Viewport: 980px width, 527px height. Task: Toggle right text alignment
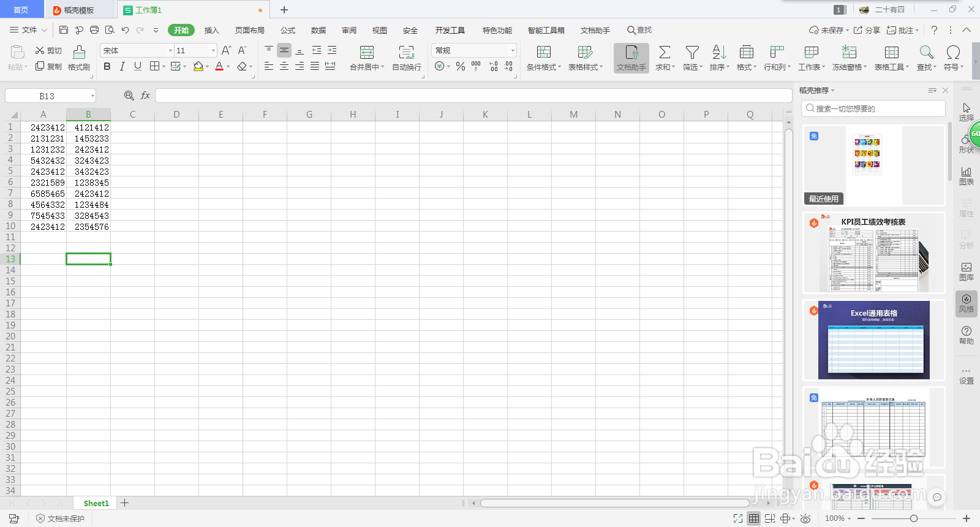[x=300, y=66]
